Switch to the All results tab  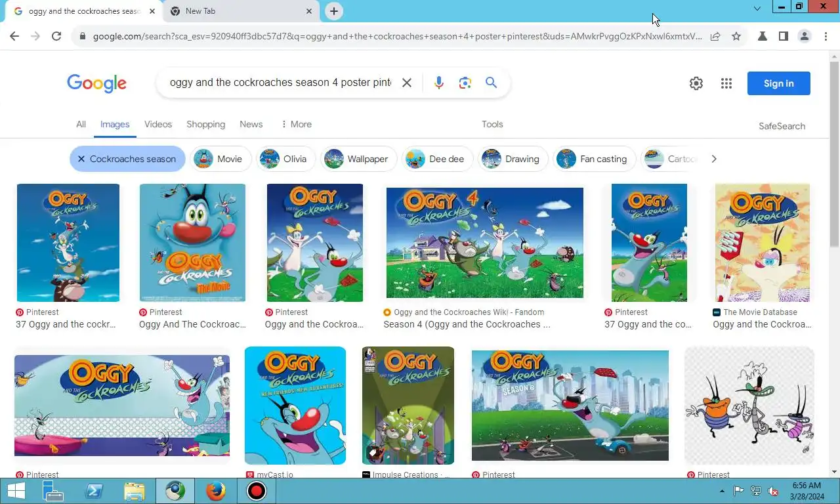click(x=81, y=124)
